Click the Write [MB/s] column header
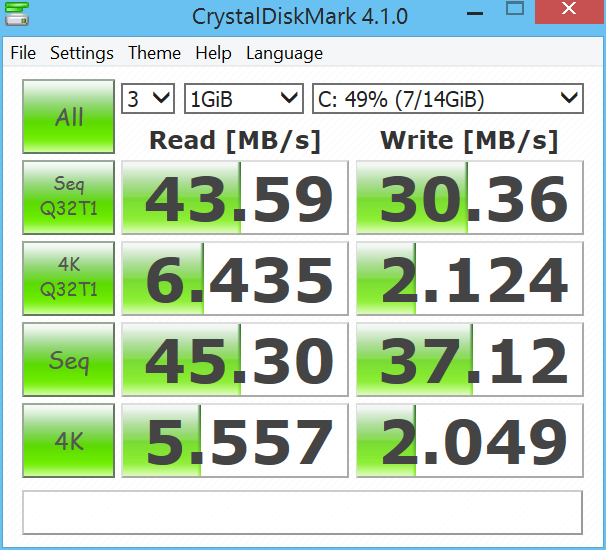 click(469, 141)
